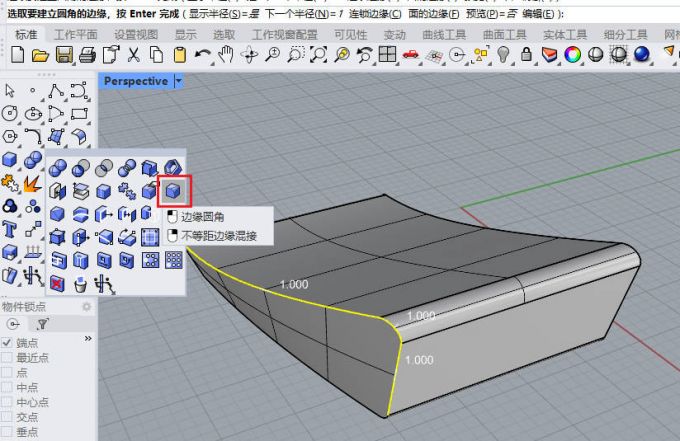Viewport: 680px width, 441px height.
Task: Open the color wheel icon in toolbar
Action: tap(572, 55)
